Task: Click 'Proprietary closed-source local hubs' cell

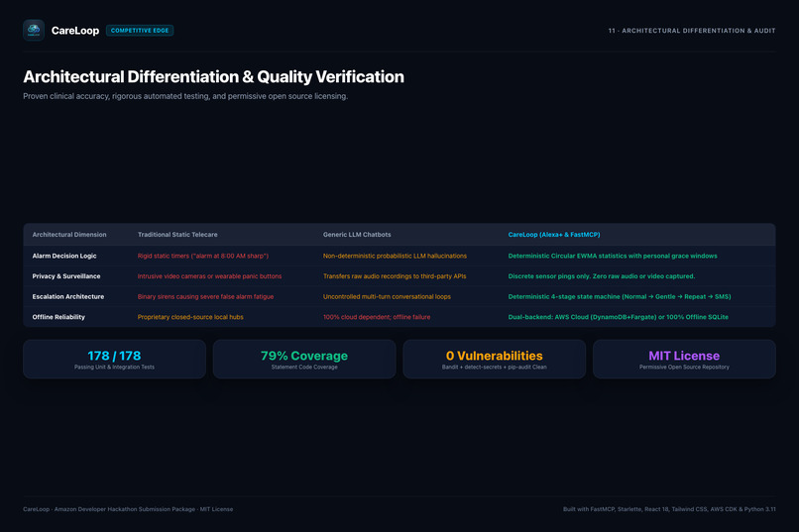Action: pos(190,317)
